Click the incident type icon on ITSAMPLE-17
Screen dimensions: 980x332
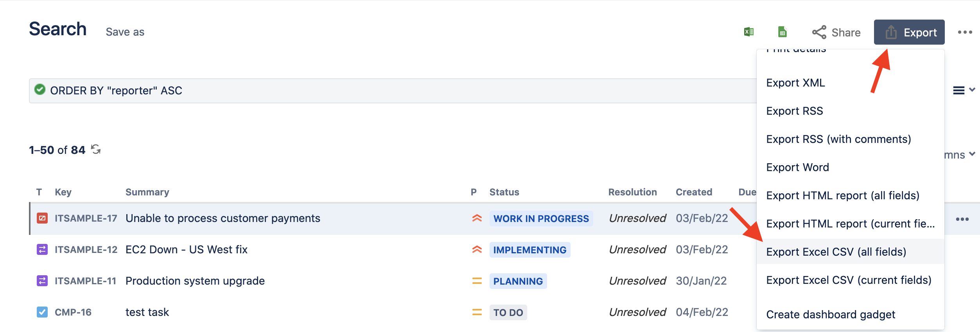click(42, 218)
